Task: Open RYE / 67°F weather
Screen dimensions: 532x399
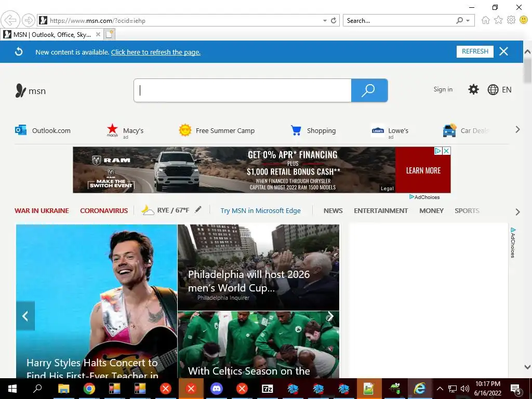Action: click(x=166, y=210)
